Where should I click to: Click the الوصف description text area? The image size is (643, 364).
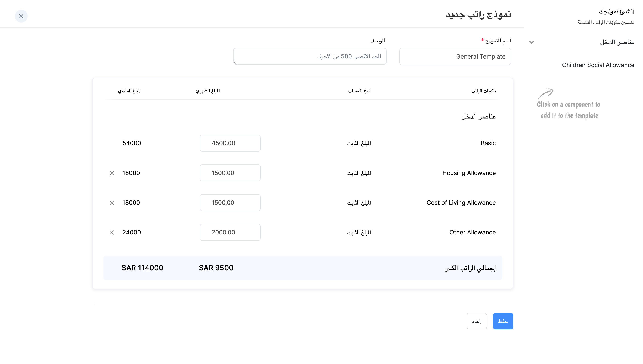(x=310, y=56)
